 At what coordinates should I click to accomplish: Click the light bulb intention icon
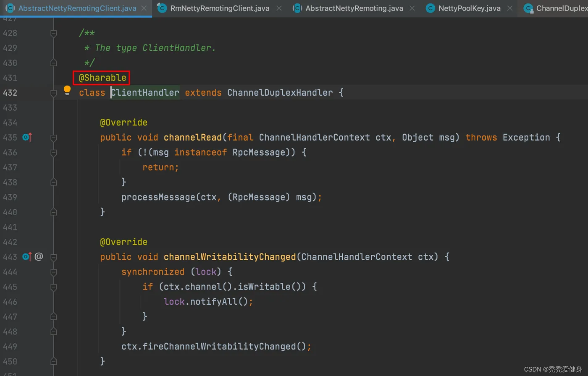point(67,90)
